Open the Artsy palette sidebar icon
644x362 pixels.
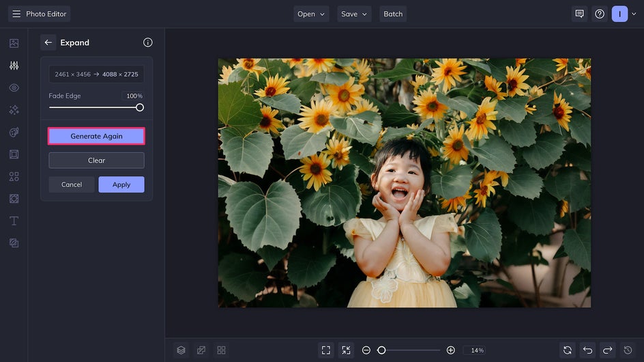pyautogui.click(x=14, y=132)
